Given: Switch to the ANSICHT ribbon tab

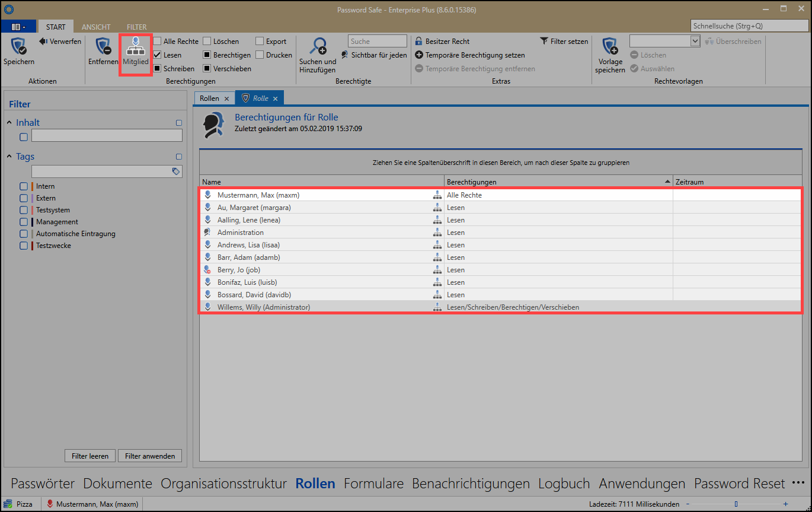Looking at the screenshot, I should 96,27.
